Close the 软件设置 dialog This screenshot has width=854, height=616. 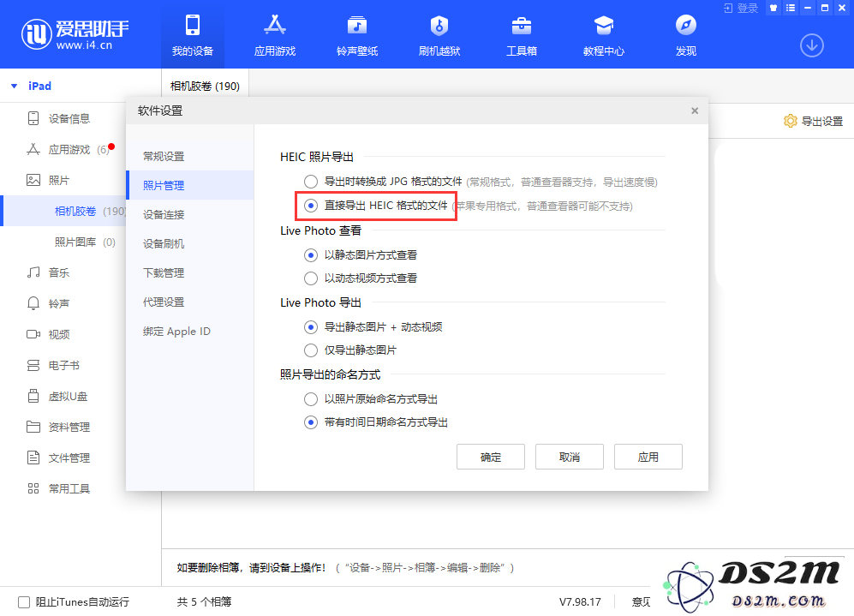coord(695,111)
